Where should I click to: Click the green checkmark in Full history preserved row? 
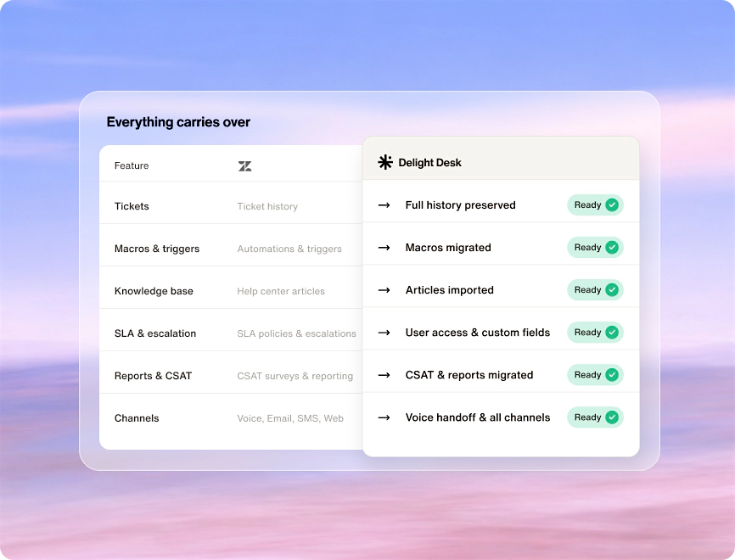612,204
